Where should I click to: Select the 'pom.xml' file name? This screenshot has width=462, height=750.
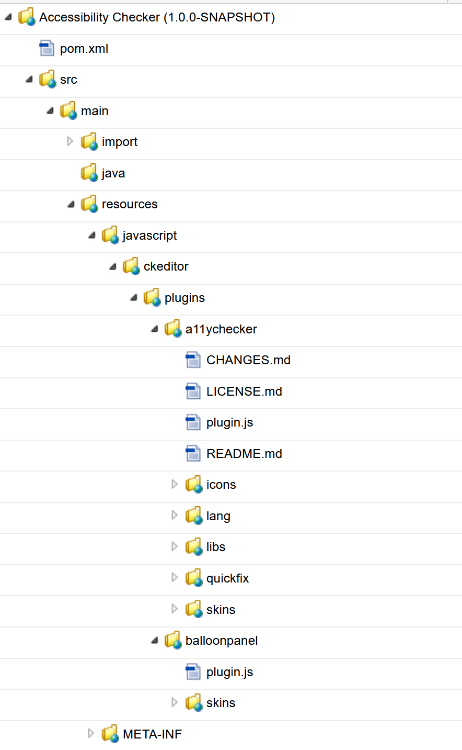click(84, 49)
